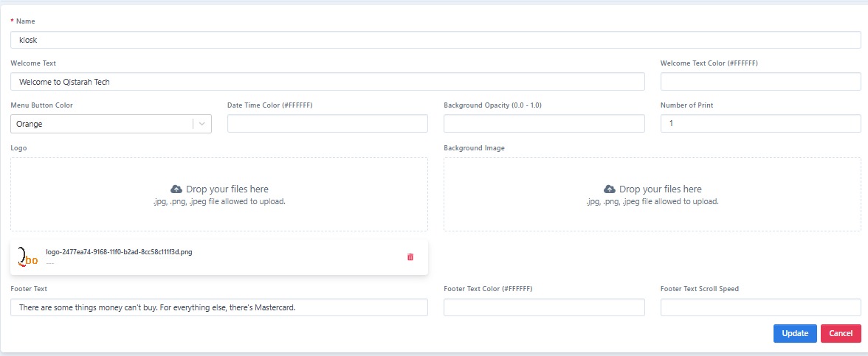The height and width of the screenshot is (356, 868).
Task: Click cloud upload icon in Background Image dropzone
Action: (610, 189)
